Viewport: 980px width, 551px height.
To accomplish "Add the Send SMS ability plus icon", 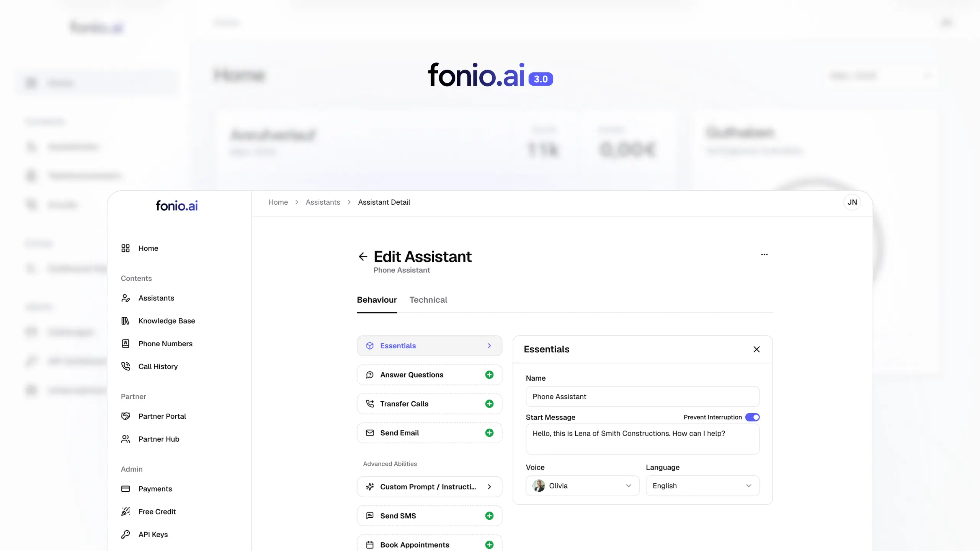I will point(489,516).
